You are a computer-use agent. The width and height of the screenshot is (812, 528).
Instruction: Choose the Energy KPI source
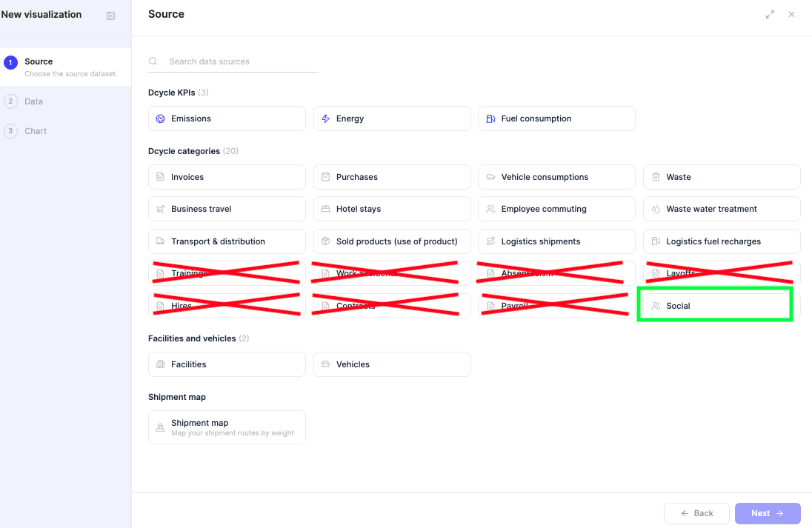pyautogui.click(x=392, y=118)
